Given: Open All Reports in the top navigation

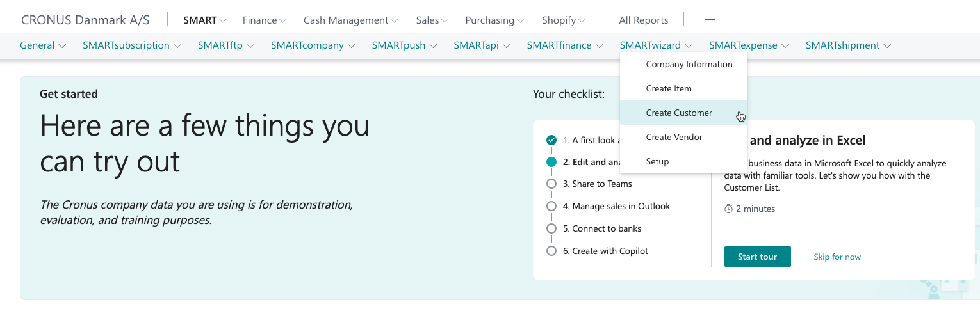Looking at the screenshot, I should pos(643,20).
